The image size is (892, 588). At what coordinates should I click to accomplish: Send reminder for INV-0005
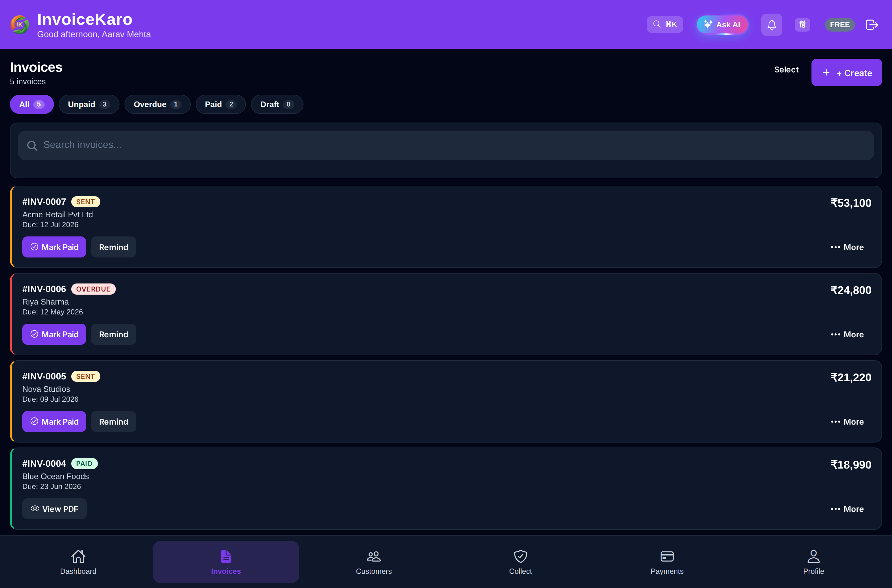click(113, 422)
